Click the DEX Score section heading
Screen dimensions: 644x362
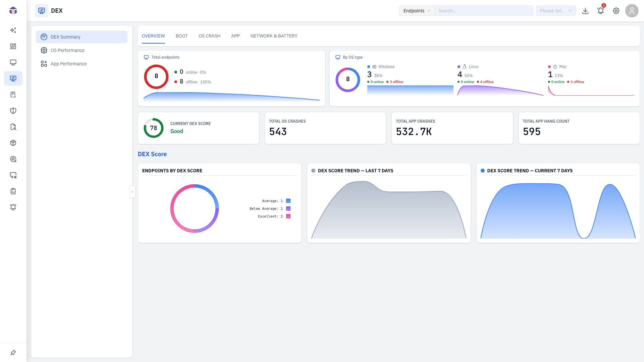(x=152, y=154)
